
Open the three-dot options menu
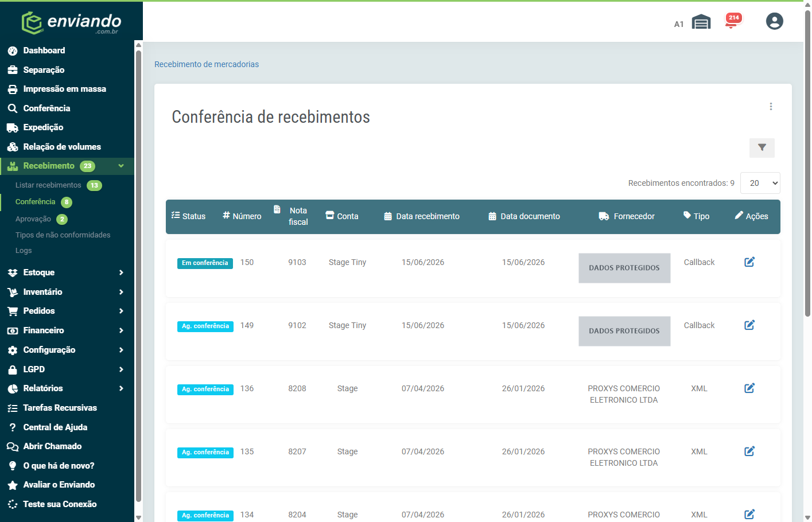click(771, 107)
